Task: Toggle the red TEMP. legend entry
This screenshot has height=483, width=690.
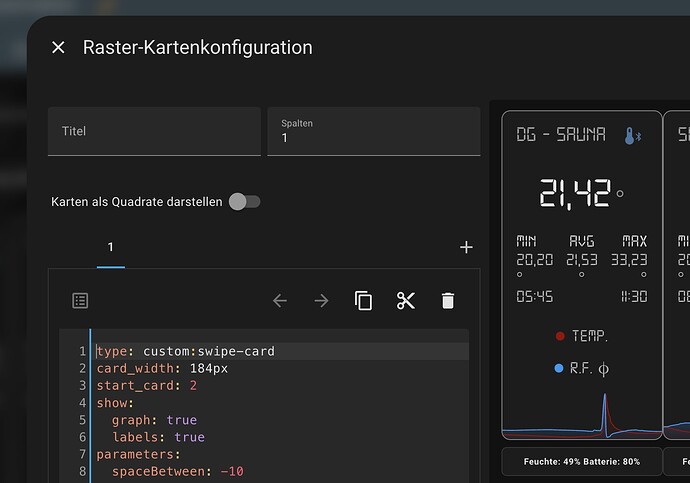Action: tap(581, 336)
